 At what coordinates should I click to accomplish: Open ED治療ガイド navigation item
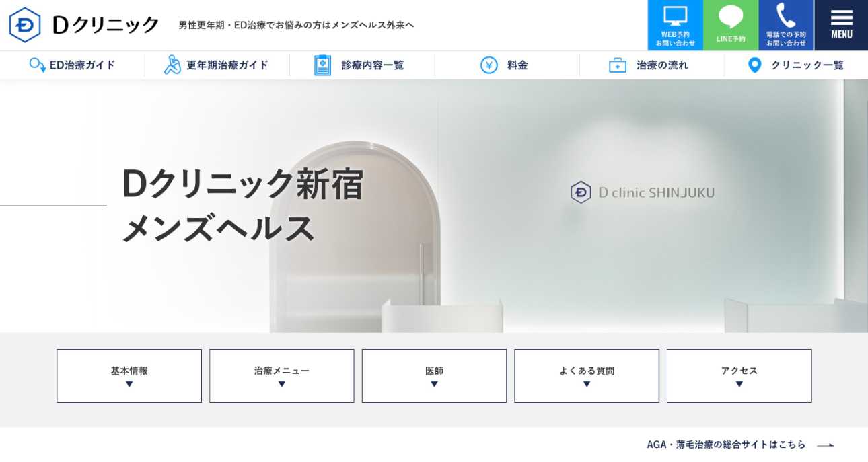(x=73, y=65)
